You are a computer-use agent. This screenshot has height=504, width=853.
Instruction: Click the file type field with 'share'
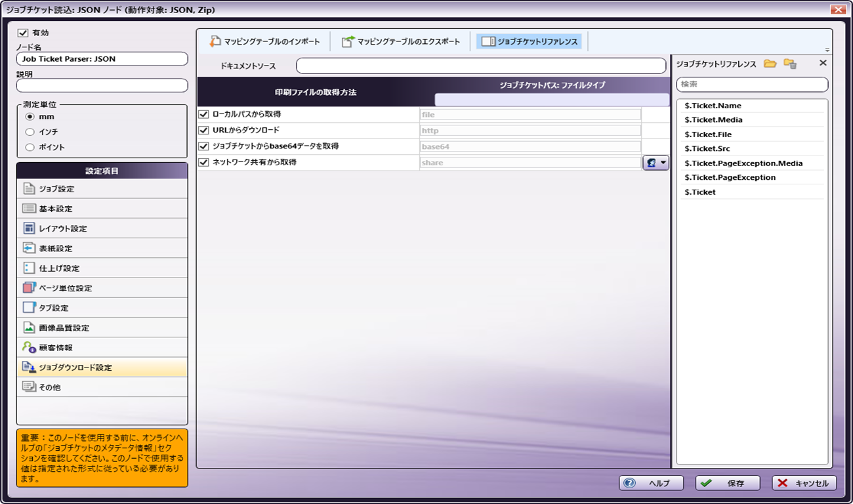point(530,163)
